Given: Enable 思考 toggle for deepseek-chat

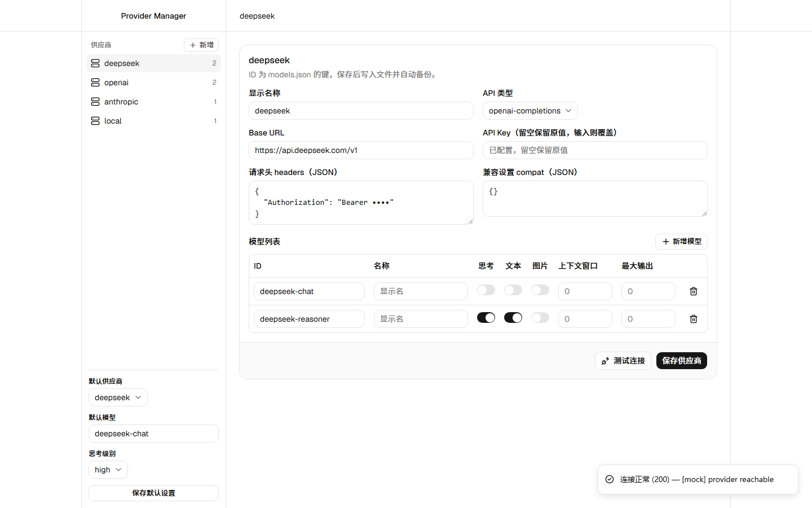Looking at the screenshot, I should (x=486, y=290).
